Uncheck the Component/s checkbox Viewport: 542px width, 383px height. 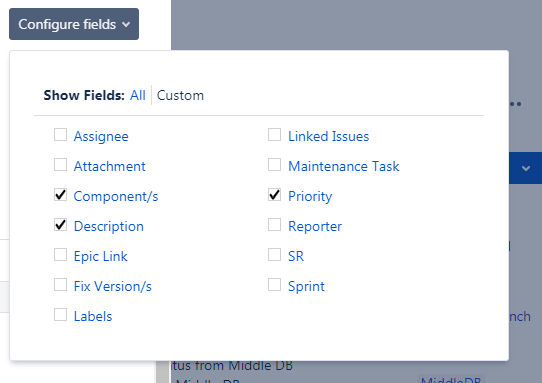pyautogui.click(x=60, y=195)
